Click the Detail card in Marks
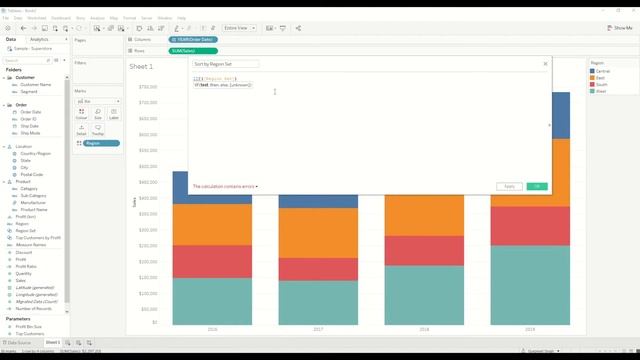This screenshot has width=640, height=360. pos(82,130)
